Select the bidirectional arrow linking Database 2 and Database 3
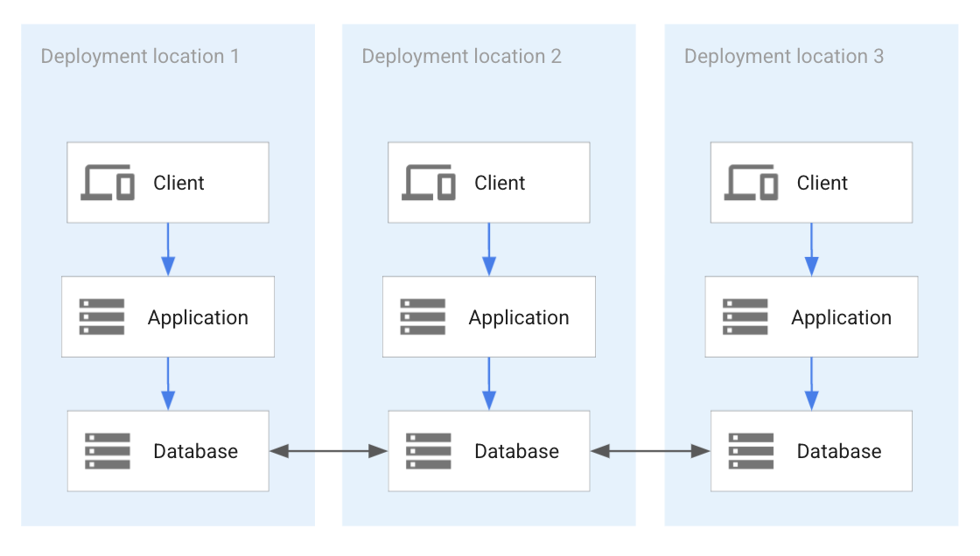This screenshot has height=556, width=980. click(649, 451)
